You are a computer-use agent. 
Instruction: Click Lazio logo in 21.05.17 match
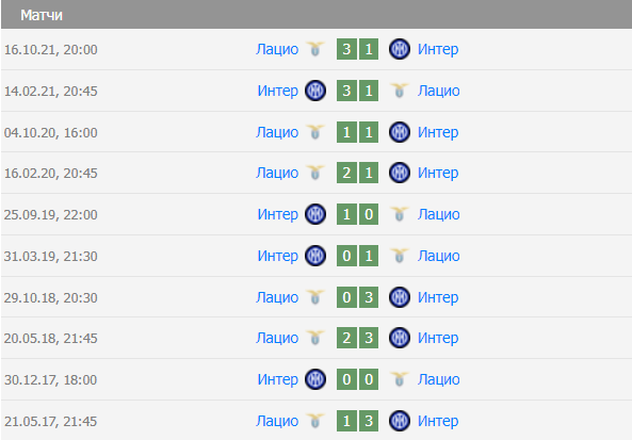316,421
